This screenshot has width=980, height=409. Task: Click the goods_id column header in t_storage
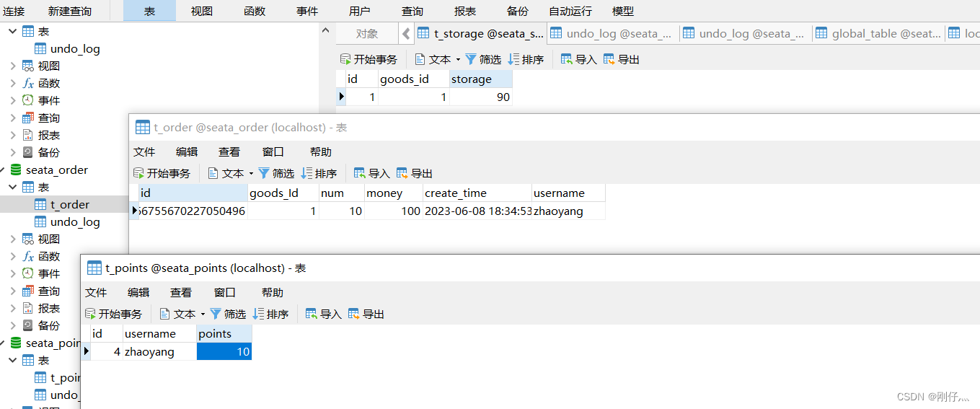tap(413, 79)
